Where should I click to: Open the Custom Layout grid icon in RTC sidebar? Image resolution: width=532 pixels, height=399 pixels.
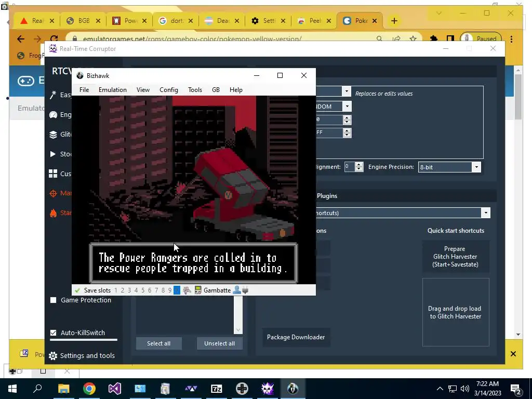tap(53, 174)
